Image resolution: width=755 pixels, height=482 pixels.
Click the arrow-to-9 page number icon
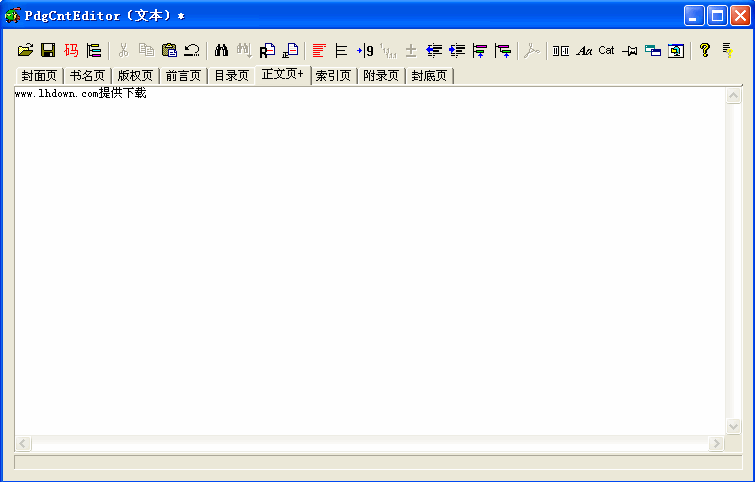coord(365,50)
